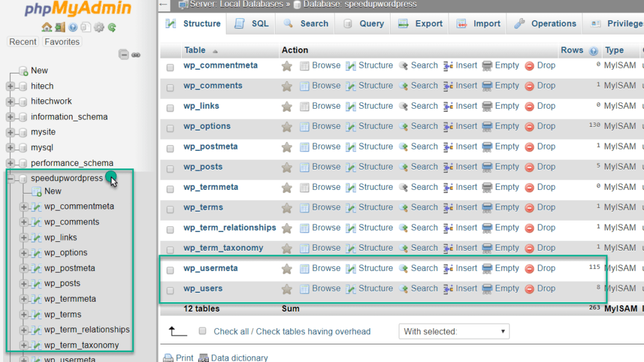Check the wp_comments row checkbox
Image resolution: width=644 pixels, height=362 pixels.
[170, 87]
